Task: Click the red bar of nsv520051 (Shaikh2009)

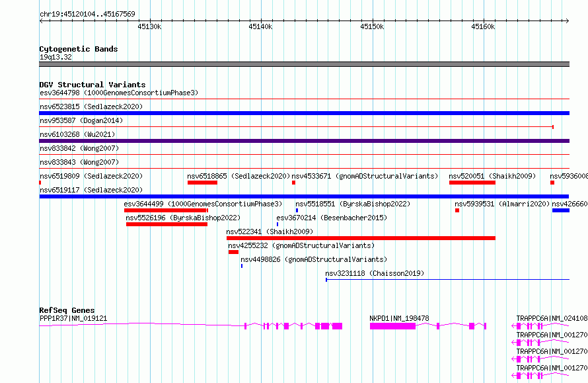Action: pos(472,183)
